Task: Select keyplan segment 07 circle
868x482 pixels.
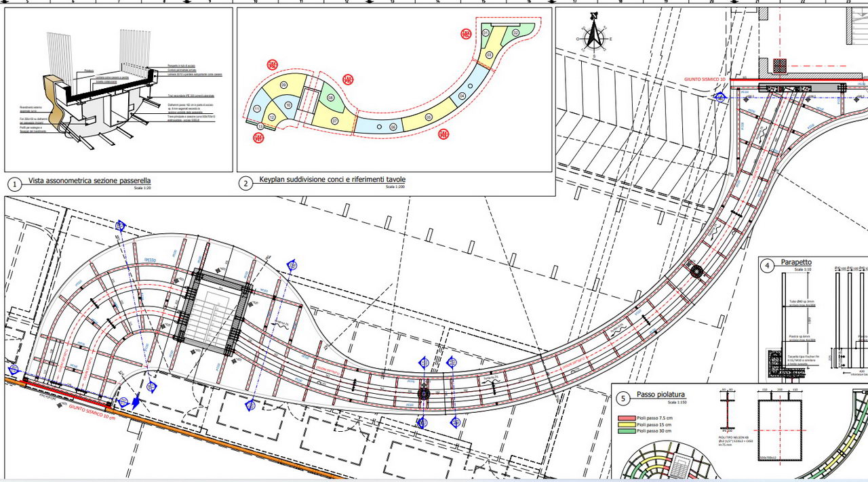Action: pyautogui.click(x=334, y=121)
